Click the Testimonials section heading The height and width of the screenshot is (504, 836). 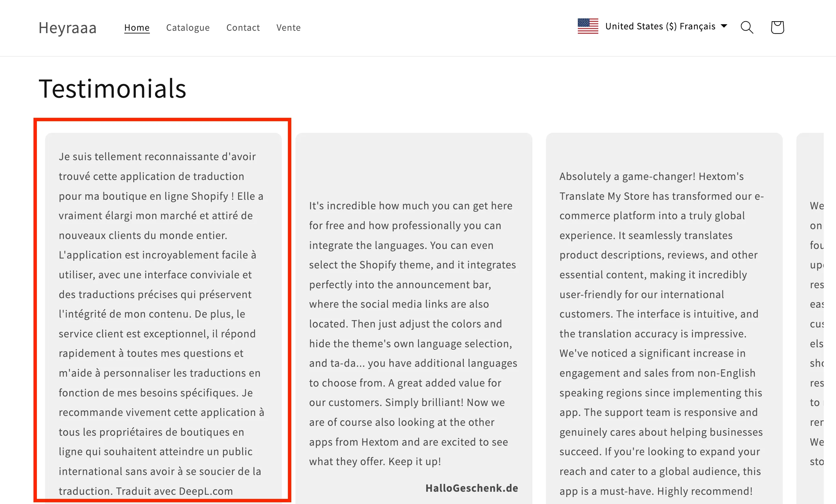[112, 89]
